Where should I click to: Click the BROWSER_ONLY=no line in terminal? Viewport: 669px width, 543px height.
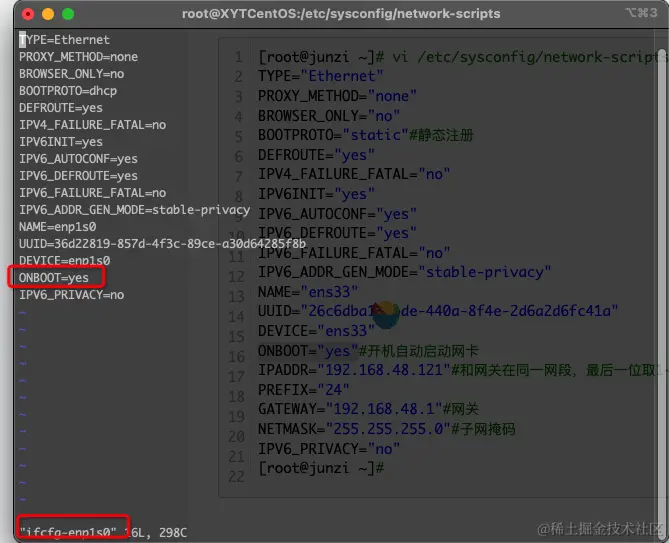tap(72, 74)
